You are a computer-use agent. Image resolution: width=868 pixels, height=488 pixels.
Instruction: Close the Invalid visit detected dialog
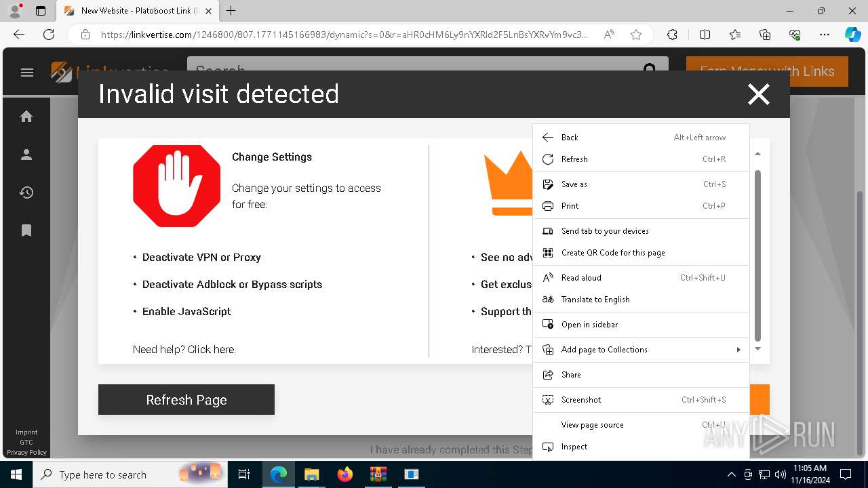pos(758,94)
